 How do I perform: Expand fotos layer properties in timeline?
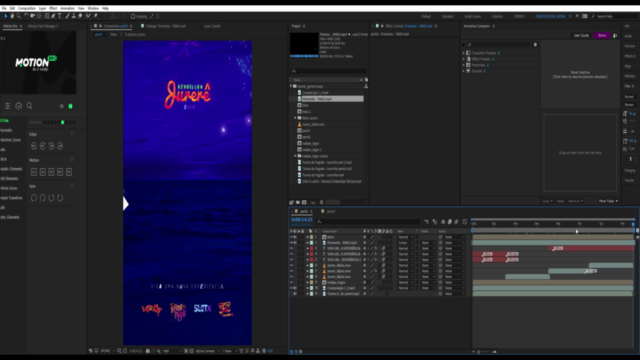pos(307,237)
